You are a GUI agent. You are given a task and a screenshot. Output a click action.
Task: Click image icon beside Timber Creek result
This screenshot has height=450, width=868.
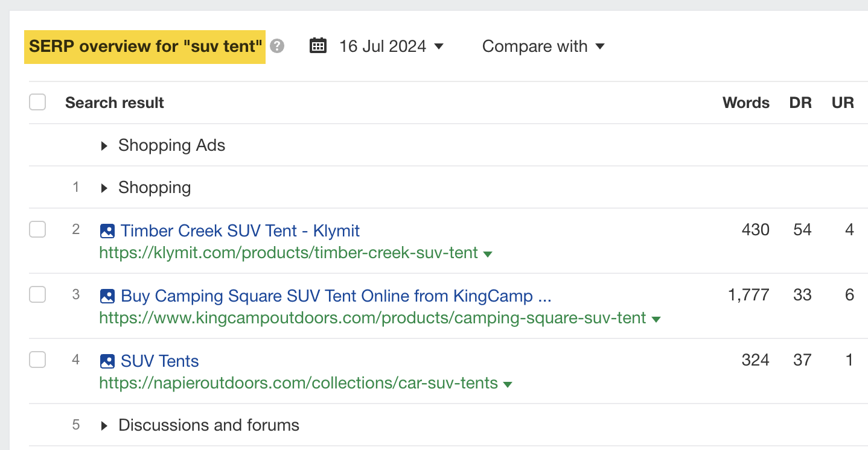coord(107,230)
